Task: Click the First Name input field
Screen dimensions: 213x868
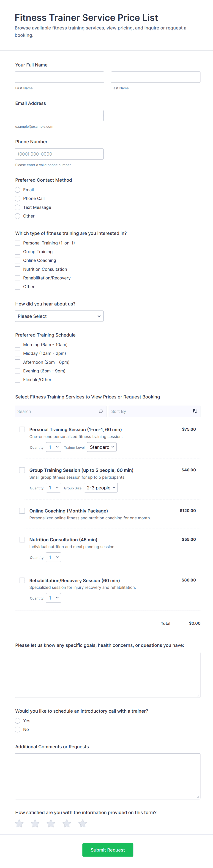Action: click(x=59, y=77)
